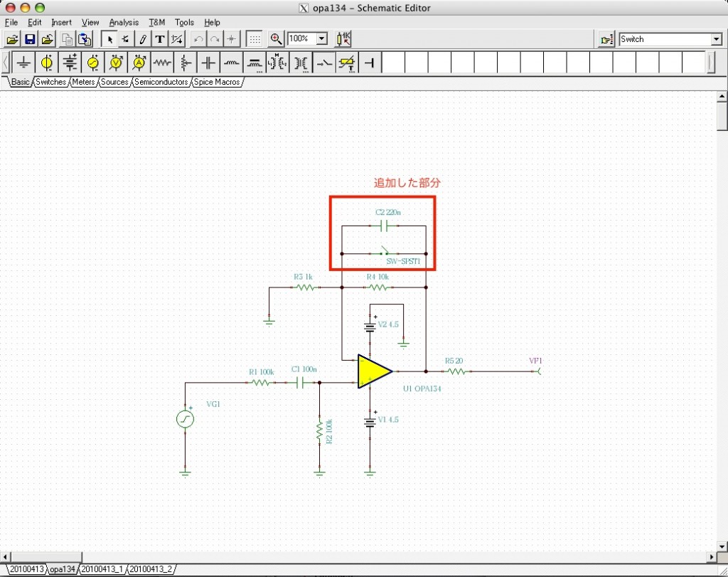Screen dimensions: 728x577
Task: Open the 100% zoom level dropdown
Action: (x=321, y=39)
